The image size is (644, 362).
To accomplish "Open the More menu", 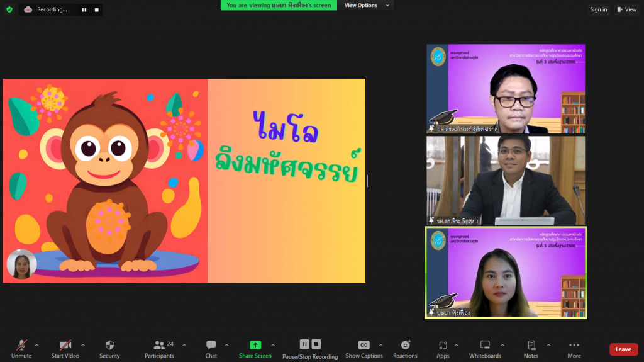I will tap(574, 349).
